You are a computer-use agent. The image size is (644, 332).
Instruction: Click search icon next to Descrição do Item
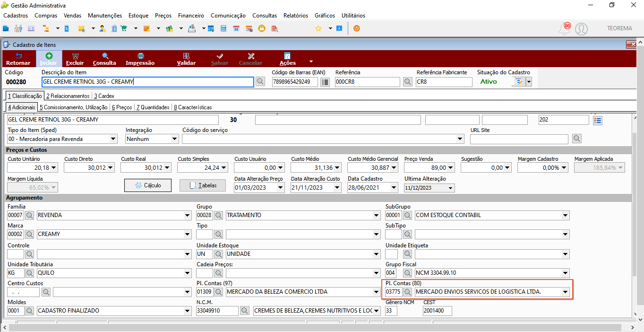point(260,82)
